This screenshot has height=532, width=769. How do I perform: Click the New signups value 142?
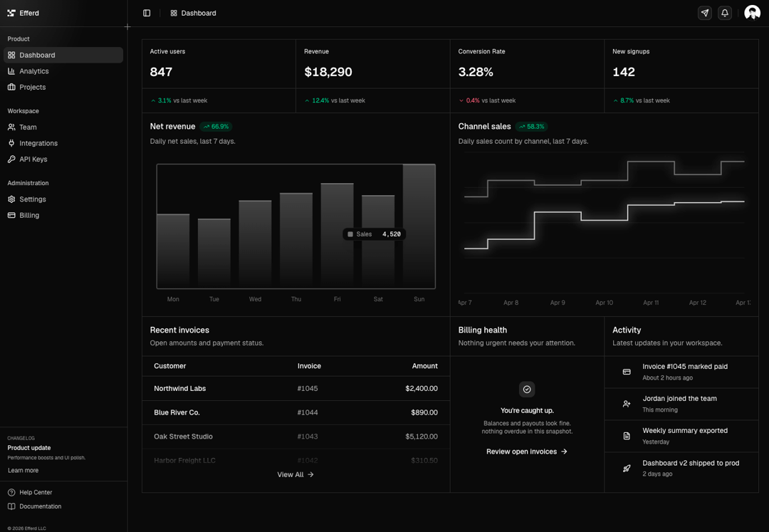[624, 72]
